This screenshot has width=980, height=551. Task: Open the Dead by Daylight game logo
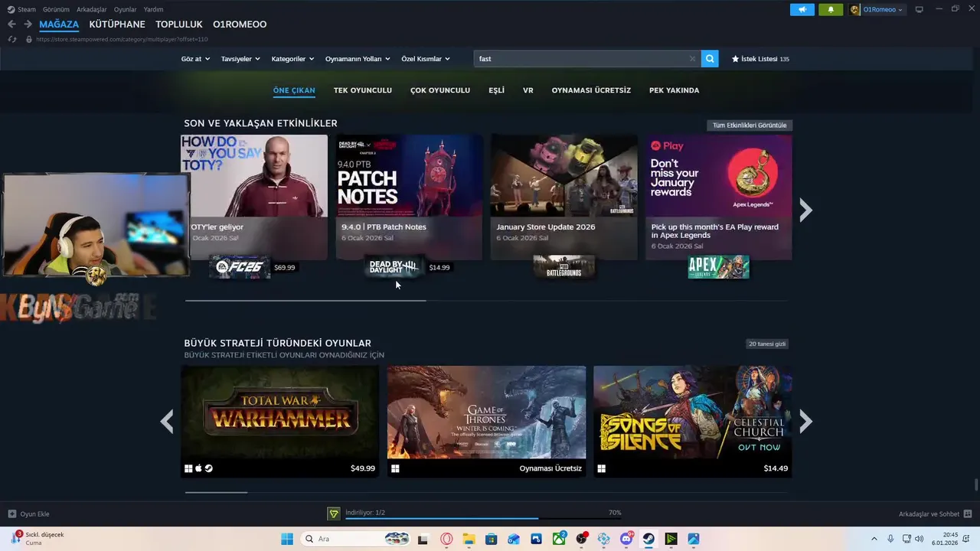coord(394,267)
